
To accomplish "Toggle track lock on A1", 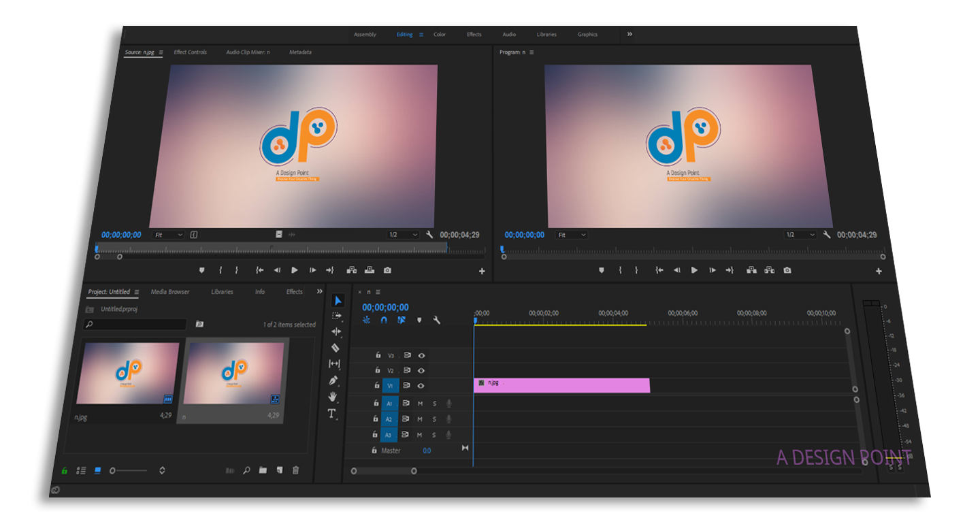I will coord(376,403).
